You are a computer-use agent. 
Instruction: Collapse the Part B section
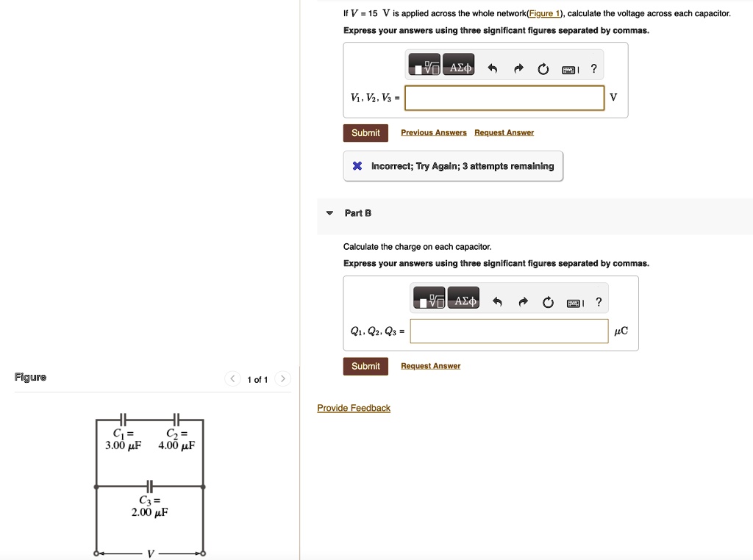pyautogui.click(x=329, y=213)
